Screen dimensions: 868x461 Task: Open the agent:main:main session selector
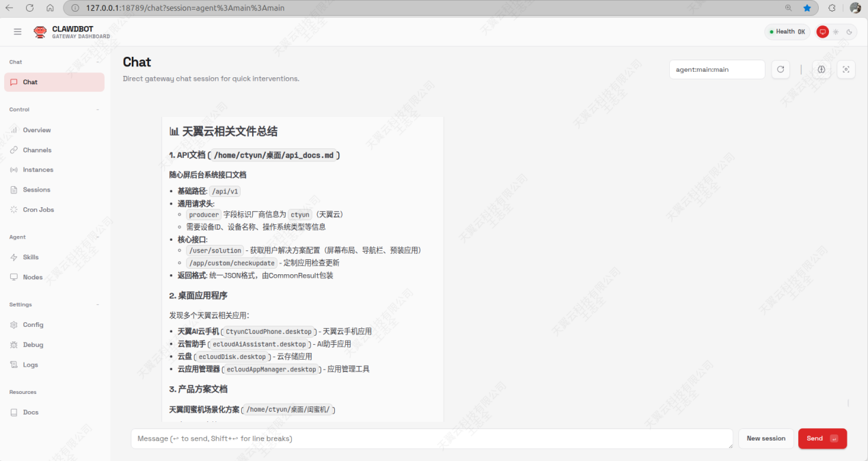point(717,70)
